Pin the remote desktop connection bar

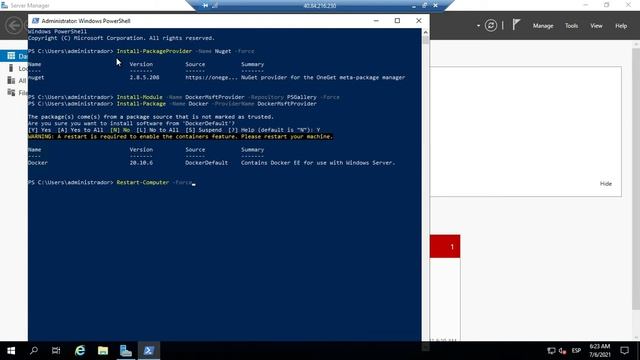coord(206,5)
